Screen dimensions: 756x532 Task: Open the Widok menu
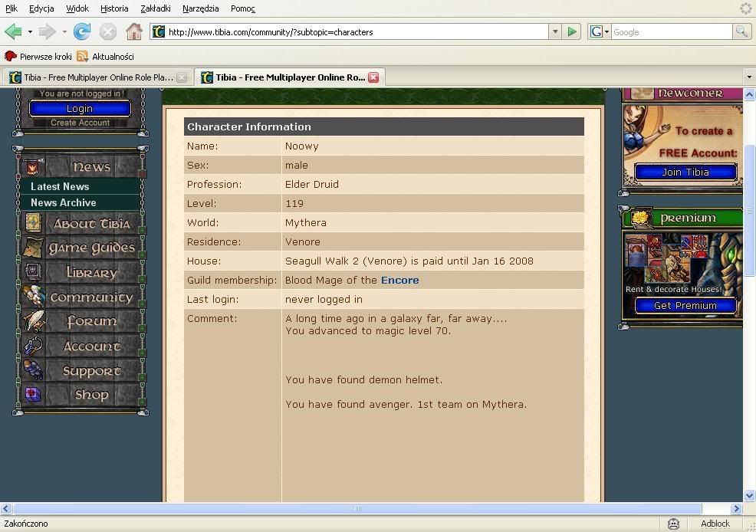pyautogui.click(x=77, y=8)
